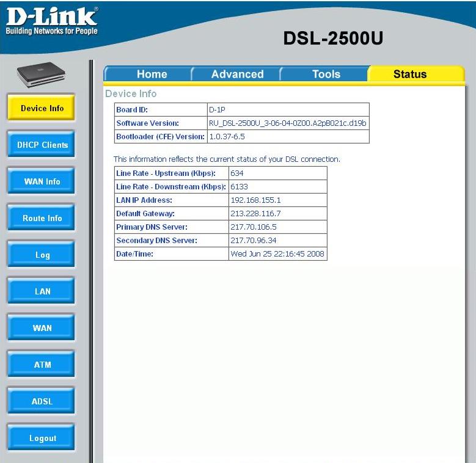476x463 pixels.
Task: Click Building Networks for People tagline
Action: coord(51,31)
